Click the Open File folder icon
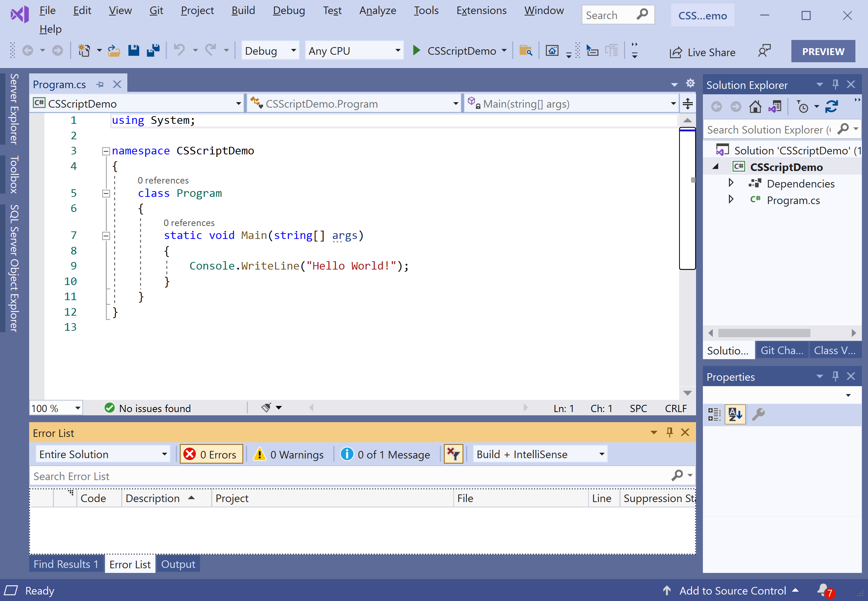The width and height of the screenshot is (868, 601). pyautogui.click(x=114, y=50)
